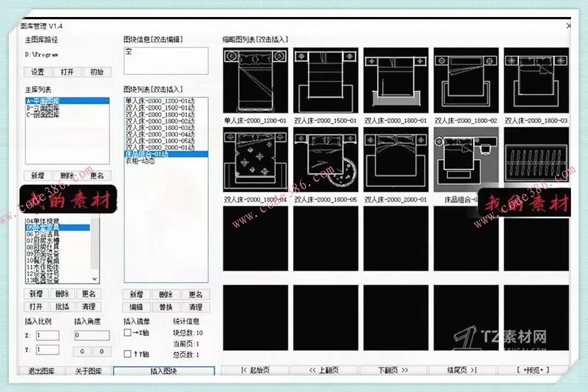The height and width of the screenshot is (392, 588).
Task: Click the category list scrollbar down arrow
Action: coord(93,279)
